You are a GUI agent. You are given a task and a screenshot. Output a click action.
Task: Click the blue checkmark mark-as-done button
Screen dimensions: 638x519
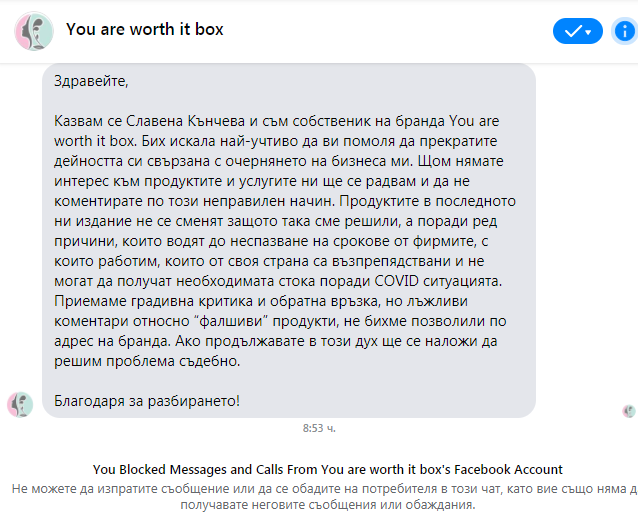tap(571, 31)
